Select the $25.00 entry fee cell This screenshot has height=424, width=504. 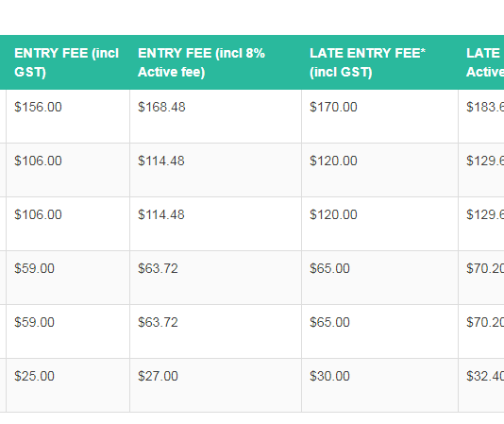tap(68, 385)
